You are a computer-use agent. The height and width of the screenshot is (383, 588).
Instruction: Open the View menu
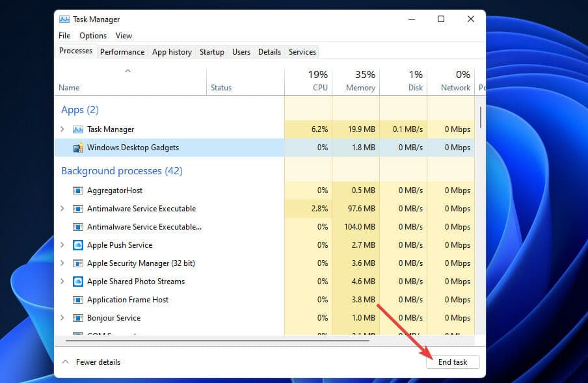pos(124,36)
